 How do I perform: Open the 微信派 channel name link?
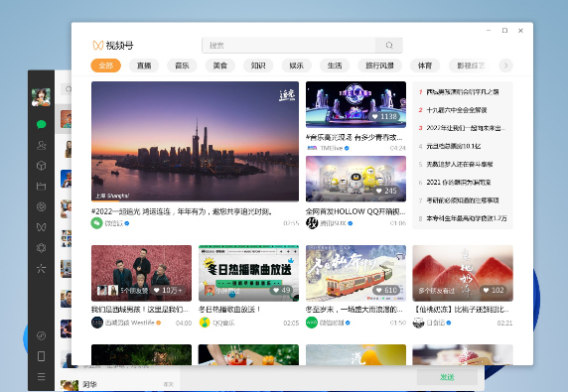coord(114,223)
